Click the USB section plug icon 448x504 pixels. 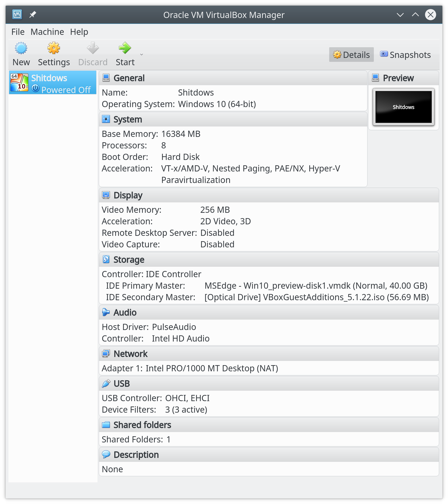[x=106, y=383]
